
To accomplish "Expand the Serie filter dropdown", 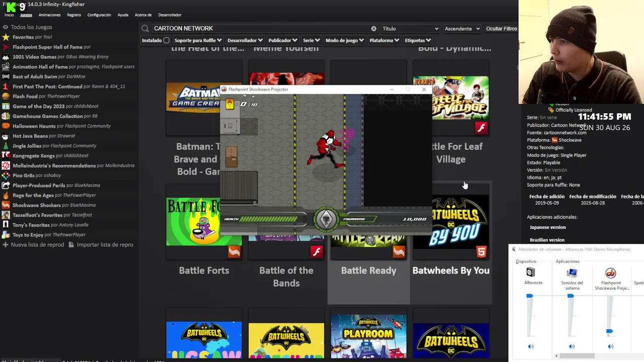I will (x=311, y=40).
